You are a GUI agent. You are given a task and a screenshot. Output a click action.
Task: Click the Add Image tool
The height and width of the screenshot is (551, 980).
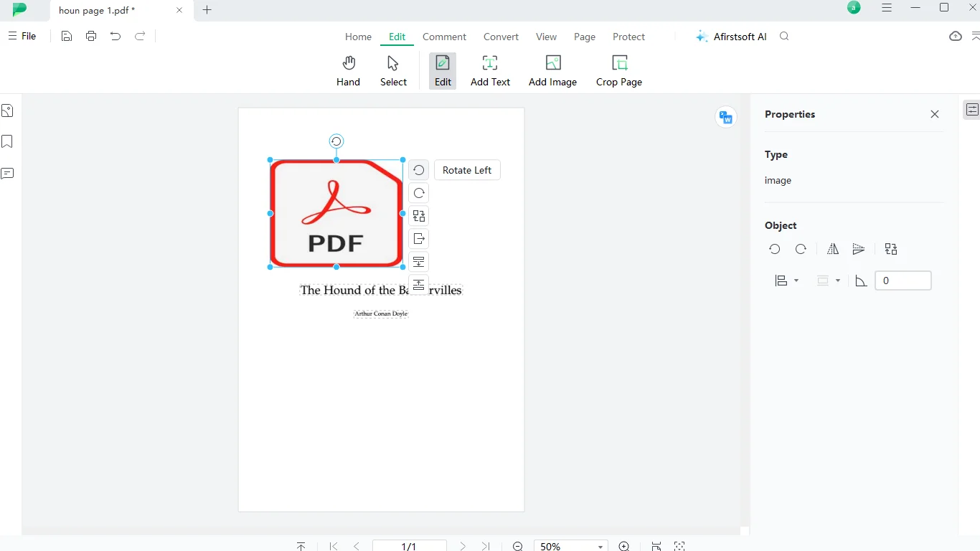(x=552, y=71)
